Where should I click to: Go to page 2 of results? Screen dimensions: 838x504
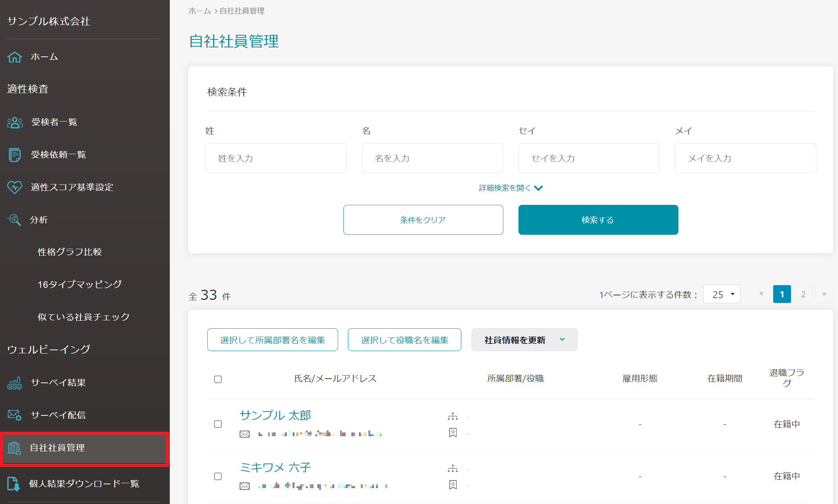pos(803,294)
